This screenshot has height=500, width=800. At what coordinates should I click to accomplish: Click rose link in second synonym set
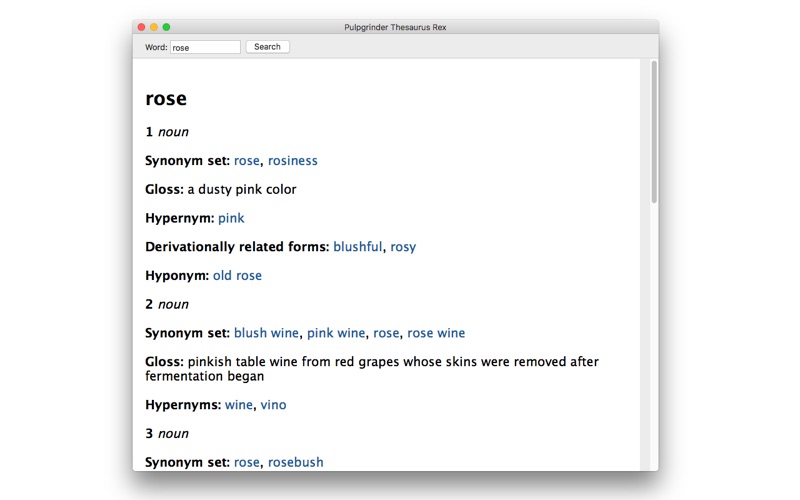tap(386, 333)
